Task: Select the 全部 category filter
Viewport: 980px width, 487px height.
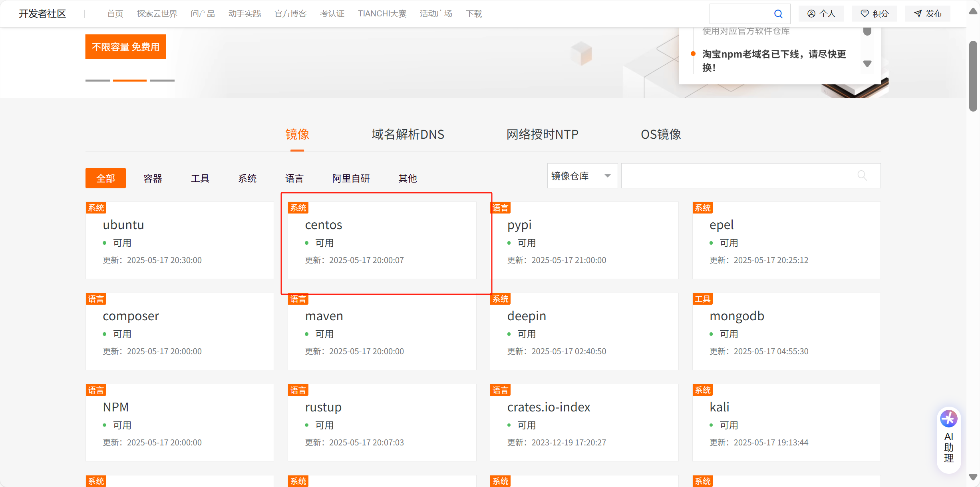Action: point(105,178)
